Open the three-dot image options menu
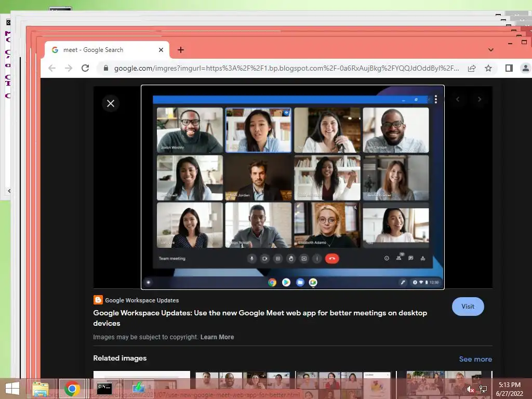 point(436,99)
